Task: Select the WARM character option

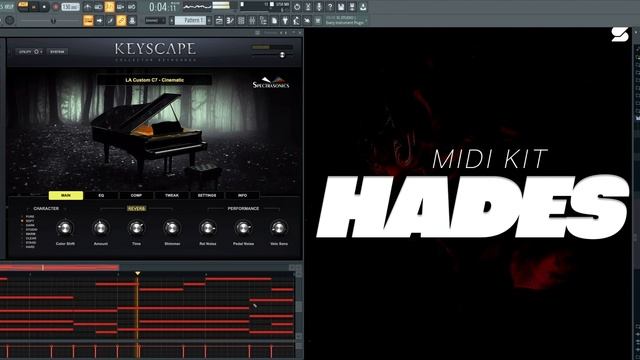Action: click(30, 234)
